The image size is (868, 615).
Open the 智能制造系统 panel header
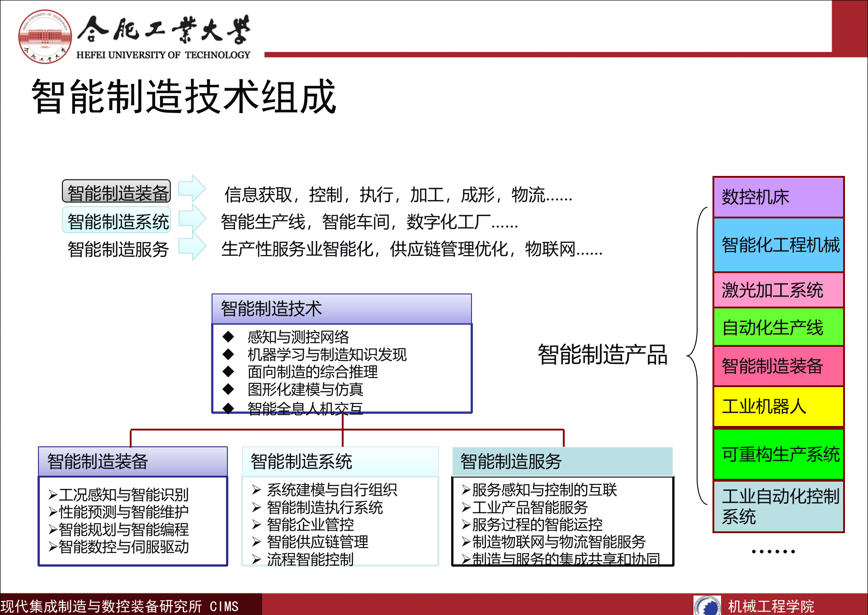click(x=302, y=462)
